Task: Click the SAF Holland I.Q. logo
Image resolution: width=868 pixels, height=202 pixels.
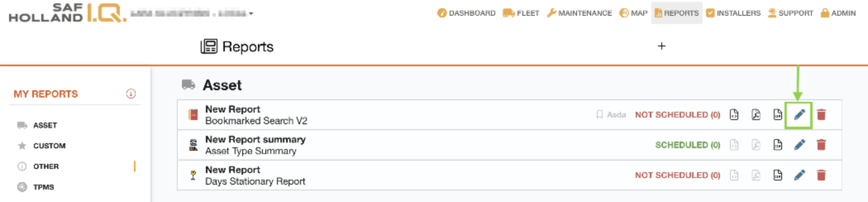Action: [67, 13]
